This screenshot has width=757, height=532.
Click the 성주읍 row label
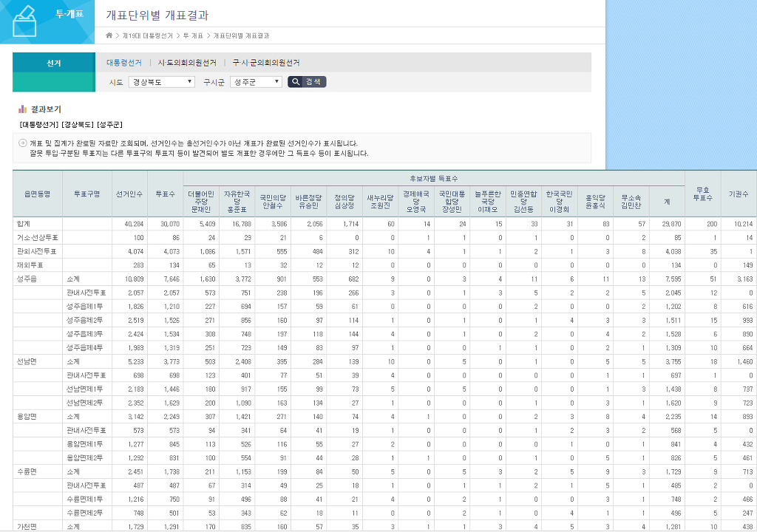[x=27, y=280]
